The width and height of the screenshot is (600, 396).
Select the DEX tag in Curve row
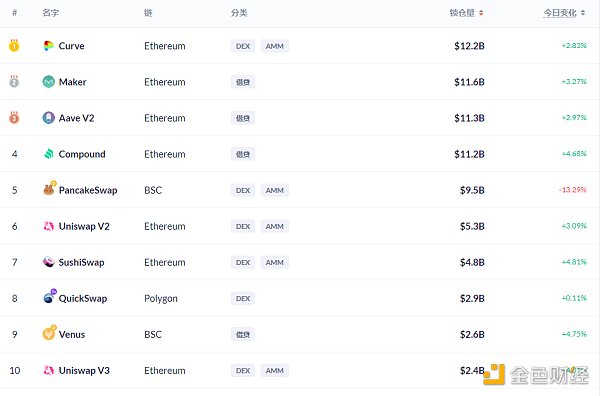(243, 46)
